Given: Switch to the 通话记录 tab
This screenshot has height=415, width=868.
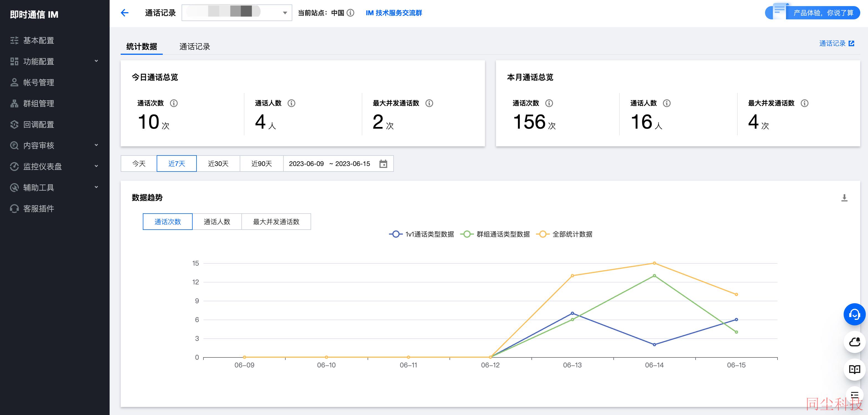Looking at the screenshot, I should click(x=194, y=46).
